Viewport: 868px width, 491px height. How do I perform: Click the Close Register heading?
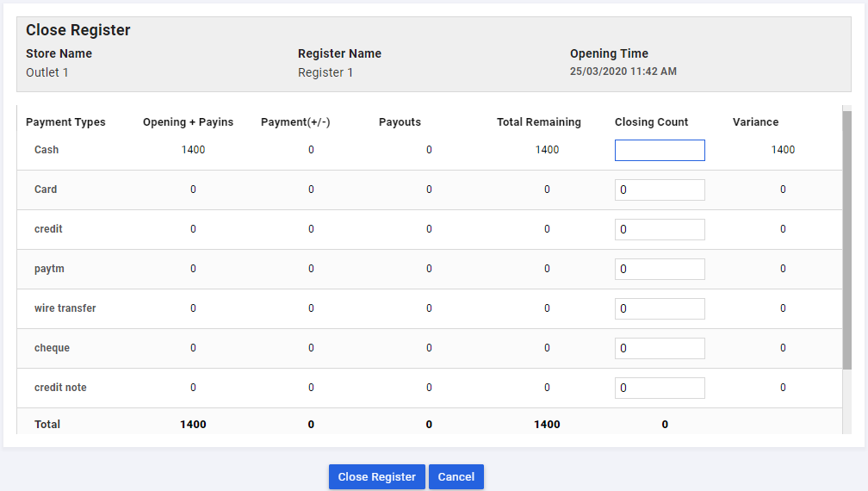coord(78,30)
